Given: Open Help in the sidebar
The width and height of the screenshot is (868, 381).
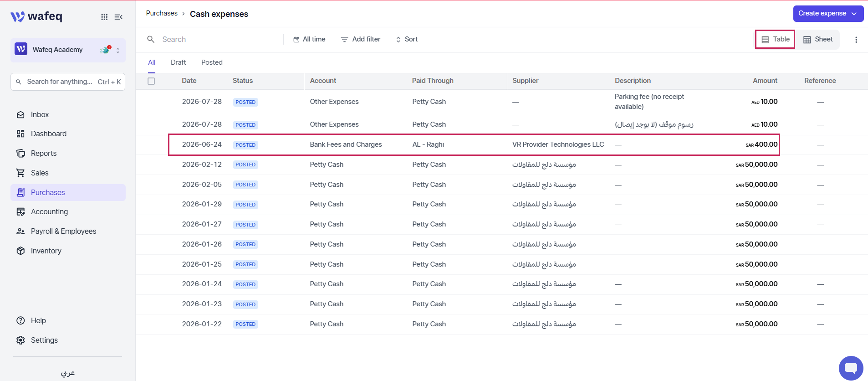Looking at the screenshot, I should (68, 321).
